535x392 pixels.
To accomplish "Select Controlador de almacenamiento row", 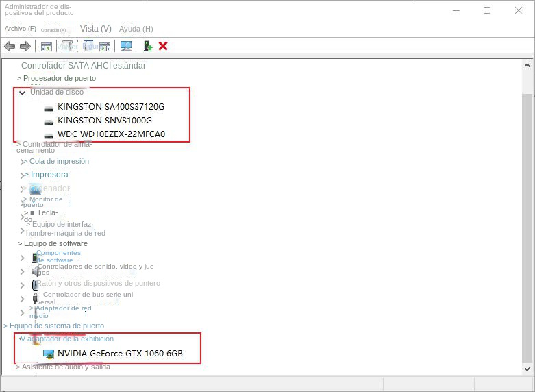I will (x=54, y=147).
